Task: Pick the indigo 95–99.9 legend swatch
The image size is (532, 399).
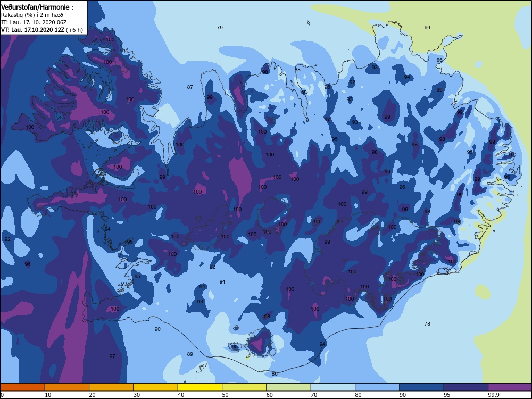Action: click(x=466, y=387)
